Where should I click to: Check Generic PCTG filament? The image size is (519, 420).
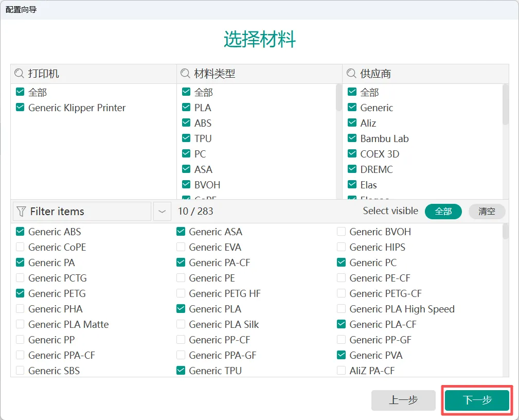20,278
